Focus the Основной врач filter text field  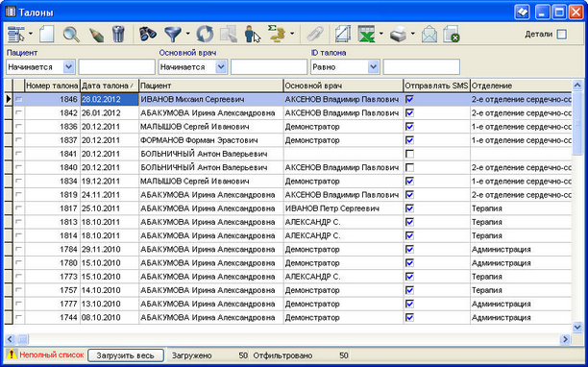click(x=269, y=67)
